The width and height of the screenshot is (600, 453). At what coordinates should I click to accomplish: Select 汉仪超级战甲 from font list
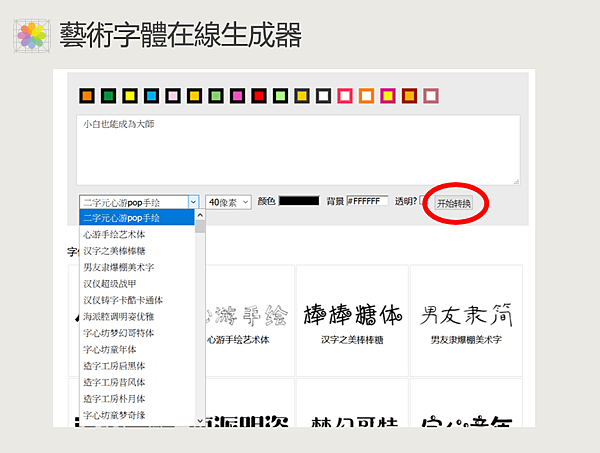pyautogui.click(x=137, y=284)
